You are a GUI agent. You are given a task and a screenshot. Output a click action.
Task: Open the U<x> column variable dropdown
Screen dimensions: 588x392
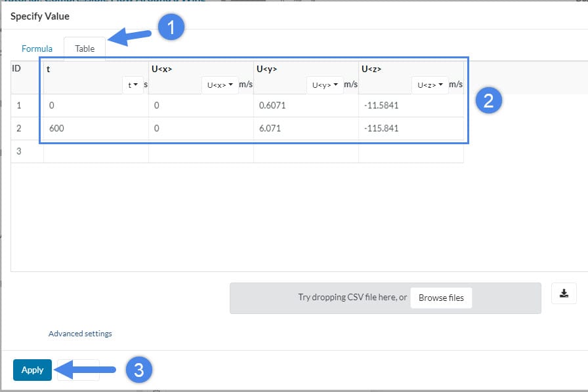pos(220,85)
